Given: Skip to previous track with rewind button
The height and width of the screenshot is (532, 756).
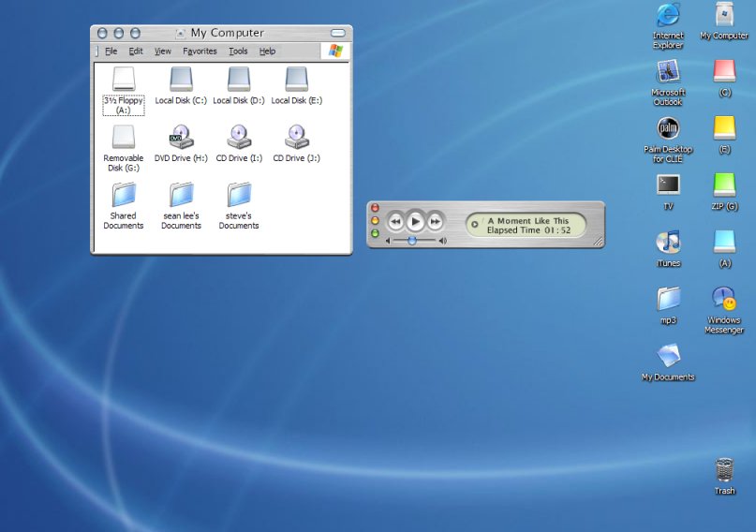Looking at the screenshot, I should point(396,222).
